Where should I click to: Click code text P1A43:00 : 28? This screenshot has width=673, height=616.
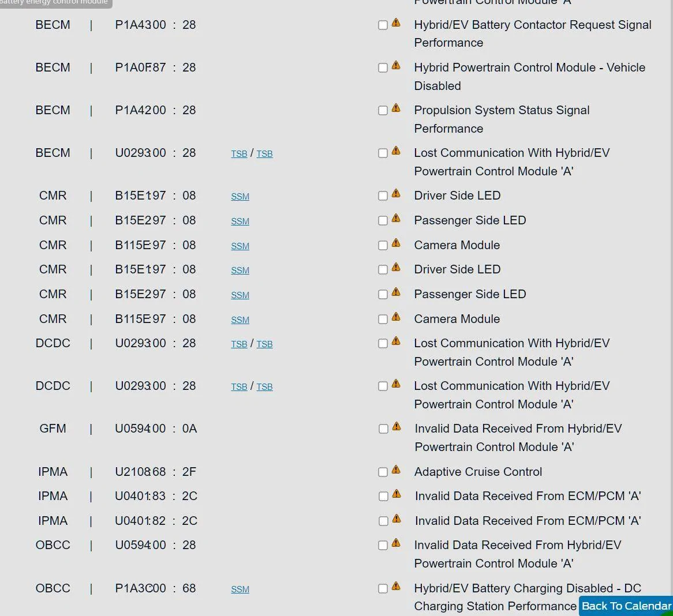click(x=155, y=25)
